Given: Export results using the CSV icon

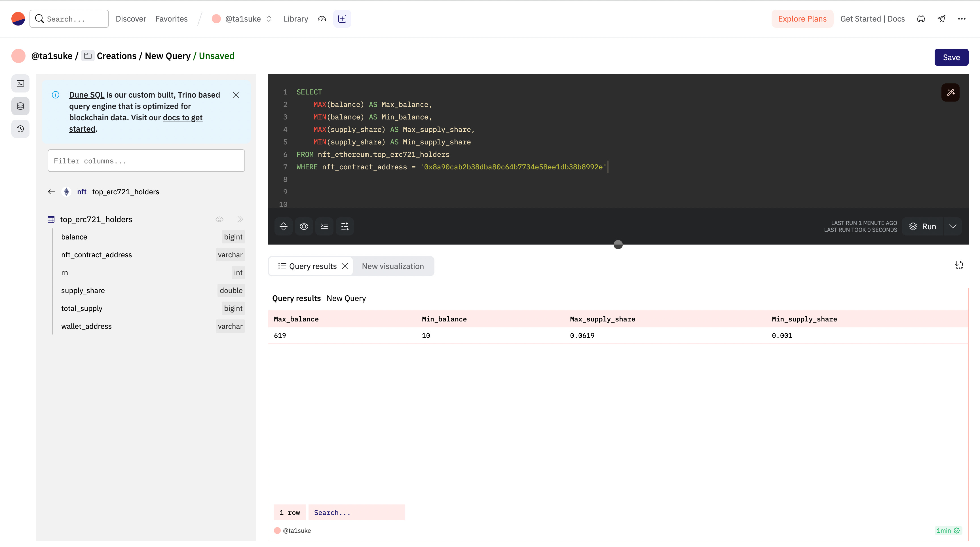Looking at the screenshot, I should (959, 265).
